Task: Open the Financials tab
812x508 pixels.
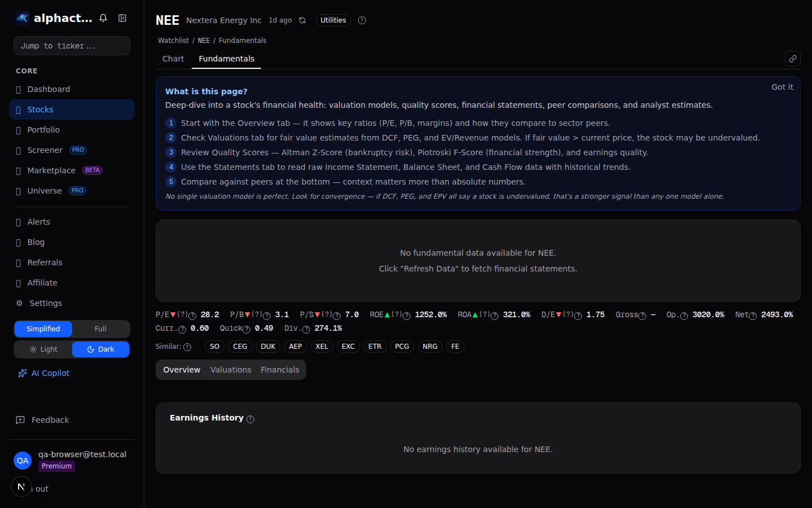Action: [280, 370]
